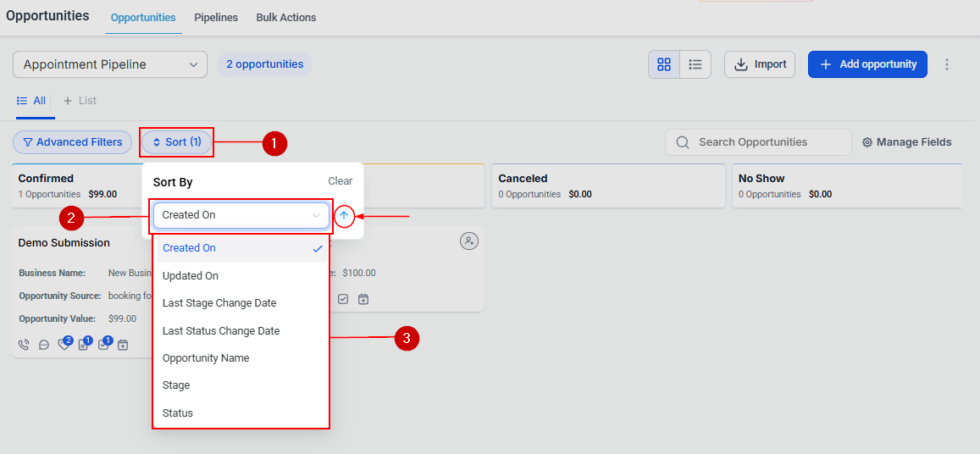Click the Add opportunity button
980x454 pixels.
pyautogui.click(x=867, y=64)
